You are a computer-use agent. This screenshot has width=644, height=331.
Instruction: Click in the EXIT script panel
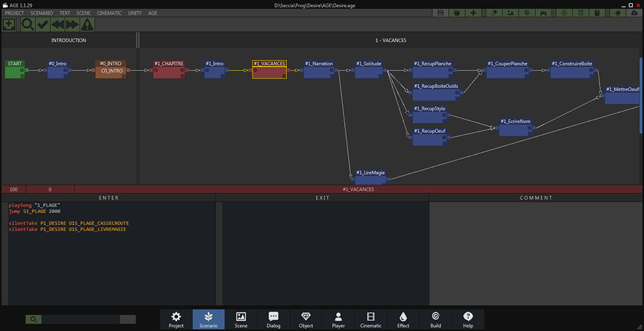tap(323, 255)
